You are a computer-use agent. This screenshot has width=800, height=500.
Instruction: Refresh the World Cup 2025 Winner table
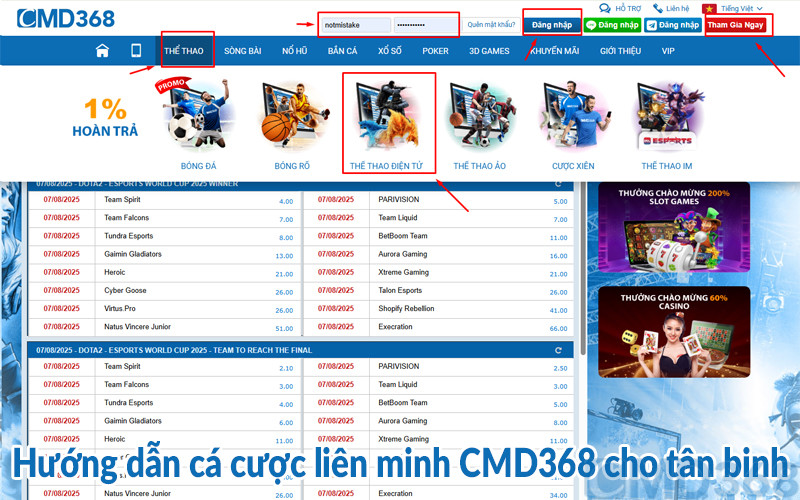558,184
